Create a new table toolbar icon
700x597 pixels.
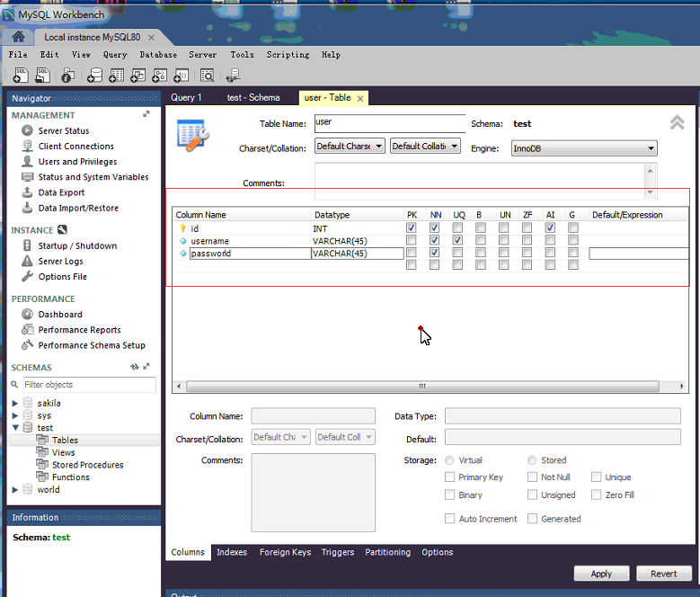point(117,75)
